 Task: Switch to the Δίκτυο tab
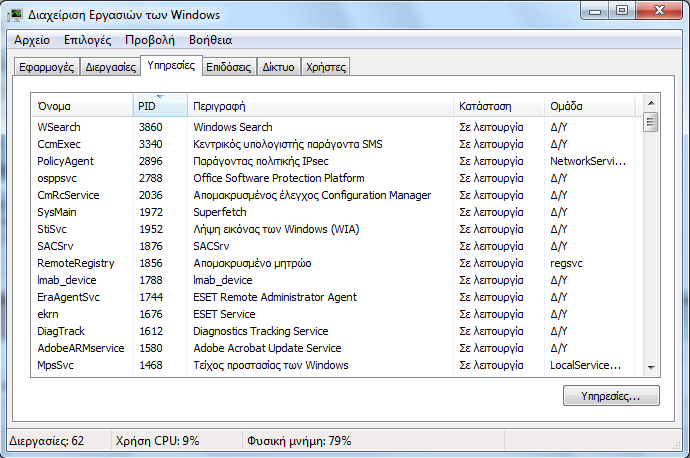tap(278, 67)
